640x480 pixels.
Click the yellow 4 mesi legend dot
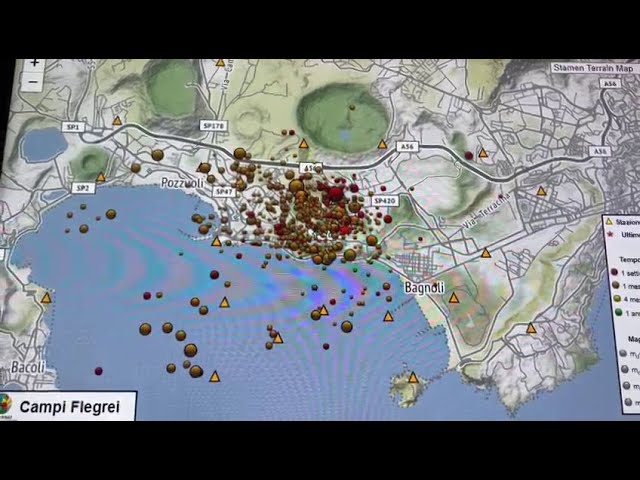click(617, 299)
